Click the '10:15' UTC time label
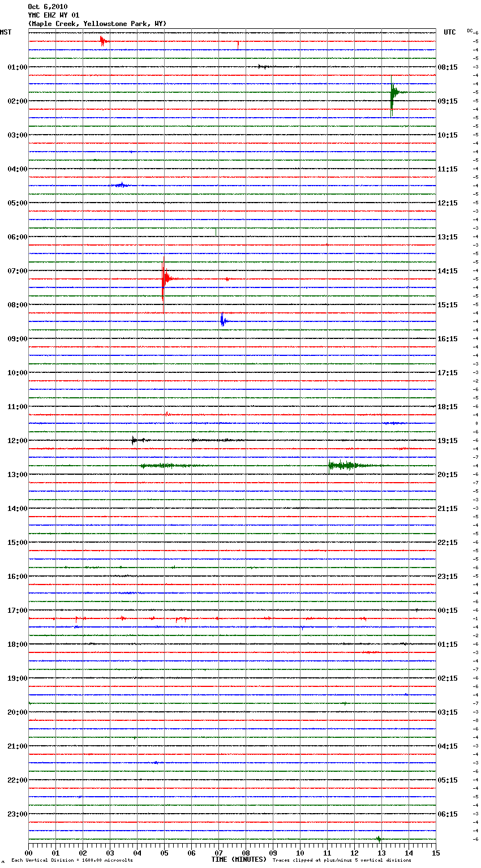Viewport: 481px width, 868px height. tap(448, 135)
